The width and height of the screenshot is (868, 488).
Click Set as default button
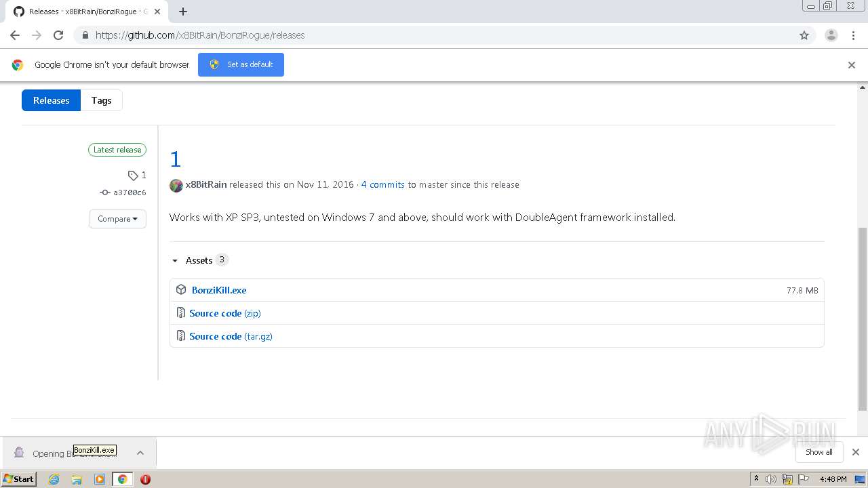241,64
